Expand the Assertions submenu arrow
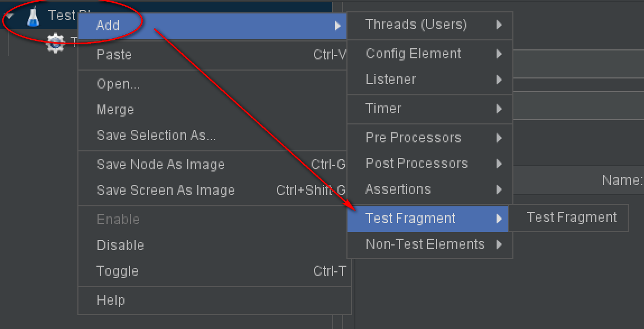The height and width of the screenshot is (329, 644). coord(499,189)
